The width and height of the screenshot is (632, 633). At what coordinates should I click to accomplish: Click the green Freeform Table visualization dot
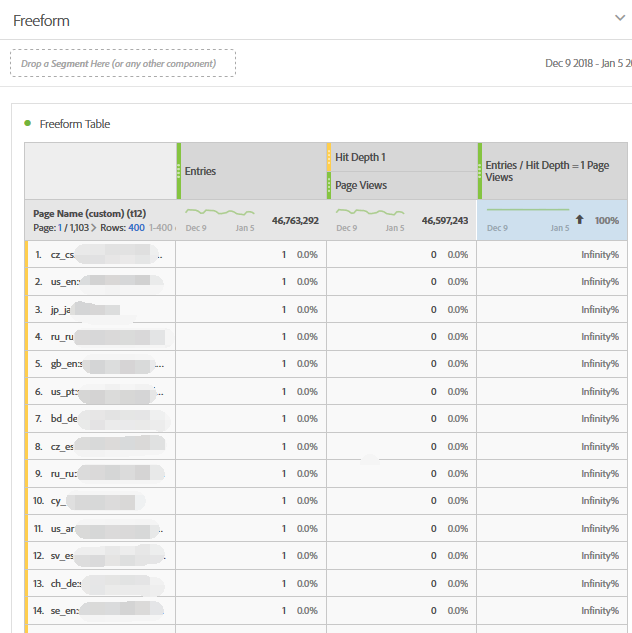coord(27,124)
